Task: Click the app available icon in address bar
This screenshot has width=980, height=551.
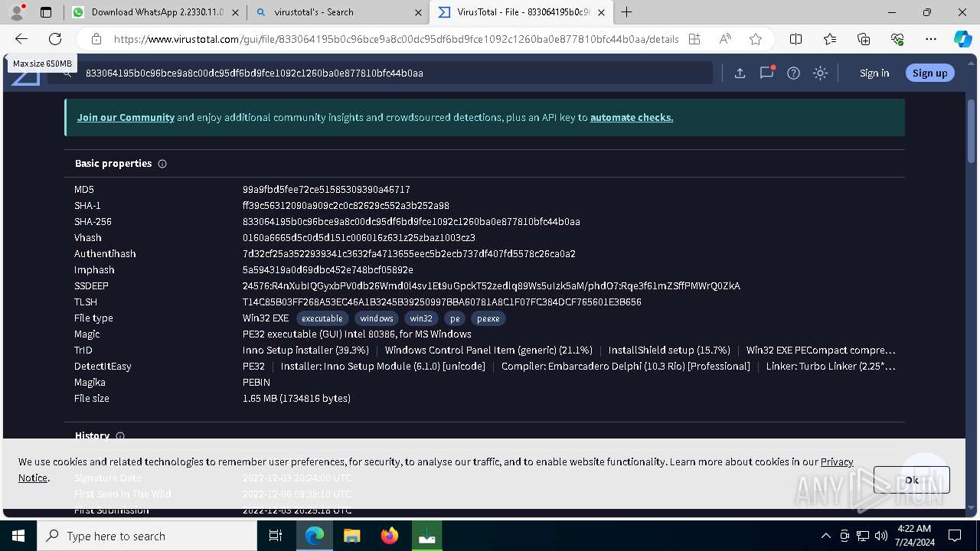Action: pyautogui.click(x=694, y=39)
